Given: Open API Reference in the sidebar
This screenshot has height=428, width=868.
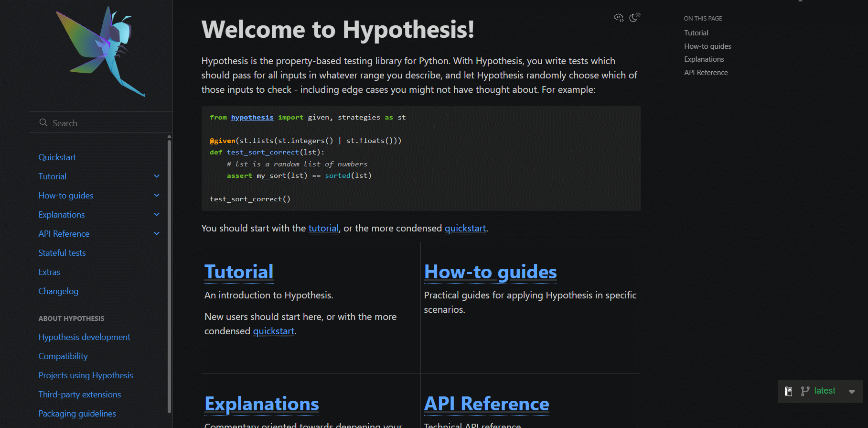Looking at the screenshot, I should click(64, 234).
